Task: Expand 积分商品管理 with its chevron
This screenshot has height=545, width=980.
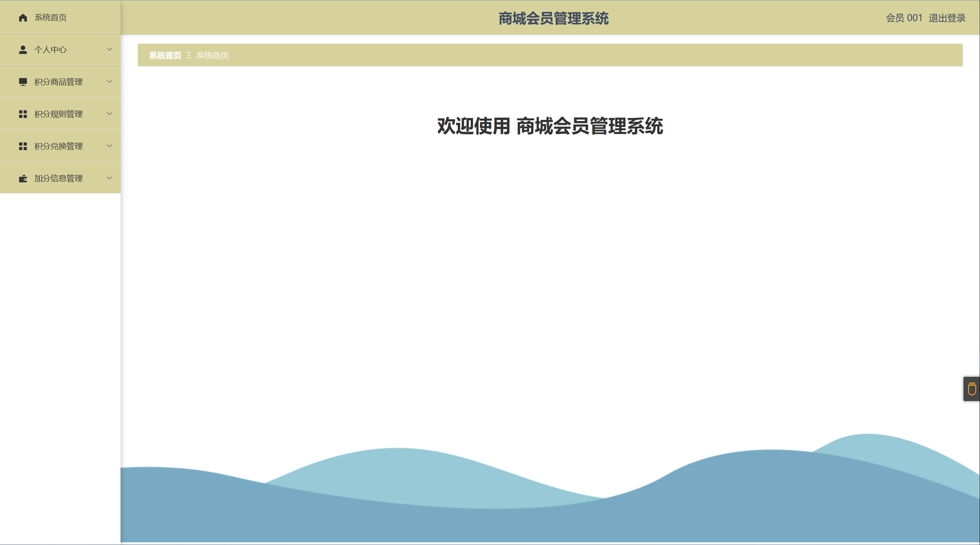Action: click(109, 82)
